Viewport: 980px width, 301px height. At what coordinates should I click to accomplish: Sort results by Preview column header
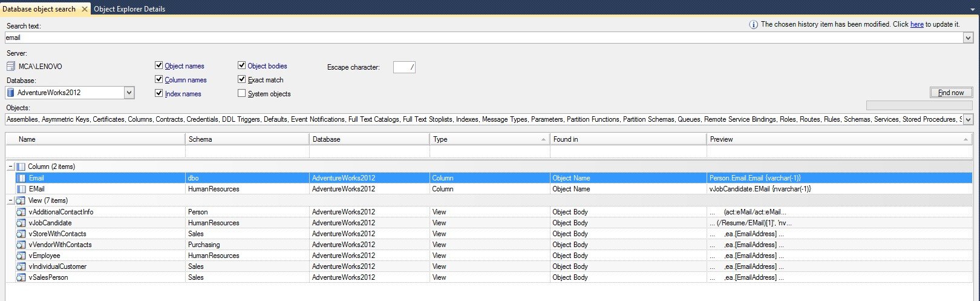[840, 139]
